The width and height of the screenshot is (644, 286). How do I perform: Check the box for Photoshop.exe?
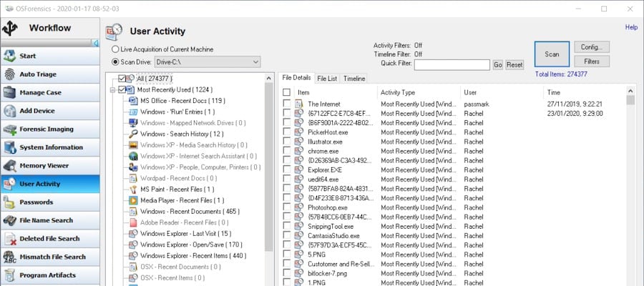coord(287,207)
